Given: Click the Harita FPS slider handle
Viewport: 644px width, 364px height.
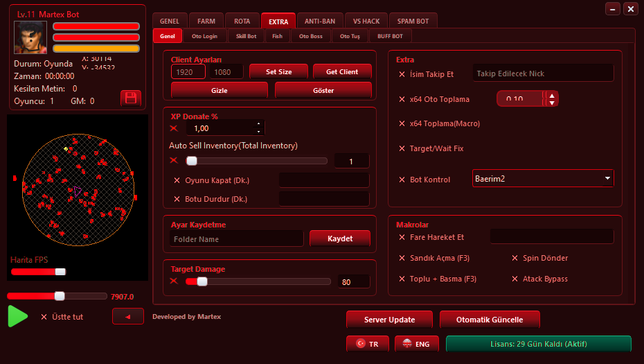Looking at the screenshot, I should [x=60, y=272].
